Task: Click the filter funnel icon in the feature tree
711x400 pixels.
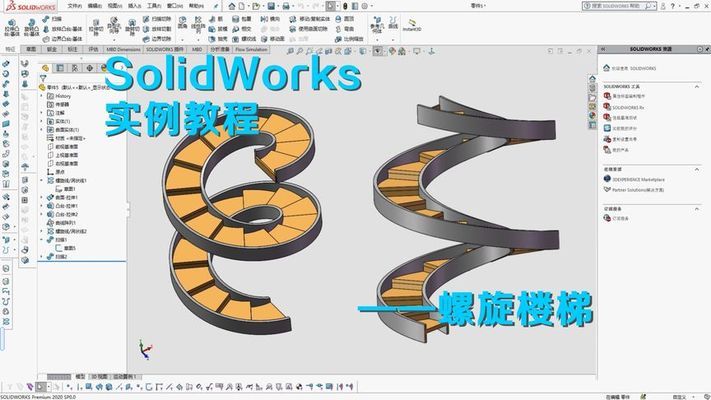Action: 44,78
